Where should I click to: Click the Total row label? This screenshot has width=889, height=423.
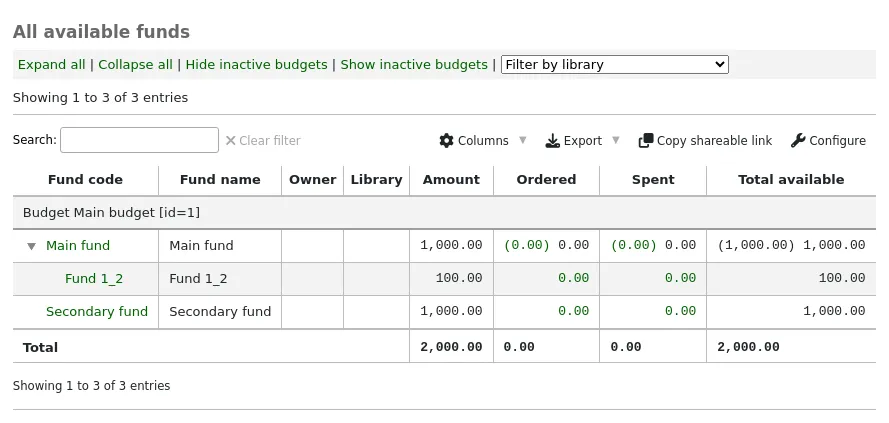(x=40, y=348)
